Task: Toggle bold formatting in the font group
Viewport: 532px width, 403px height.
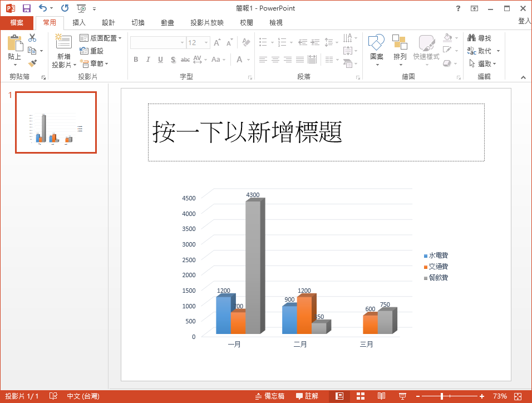Action: pyautogui.click(x=135, y=60)
